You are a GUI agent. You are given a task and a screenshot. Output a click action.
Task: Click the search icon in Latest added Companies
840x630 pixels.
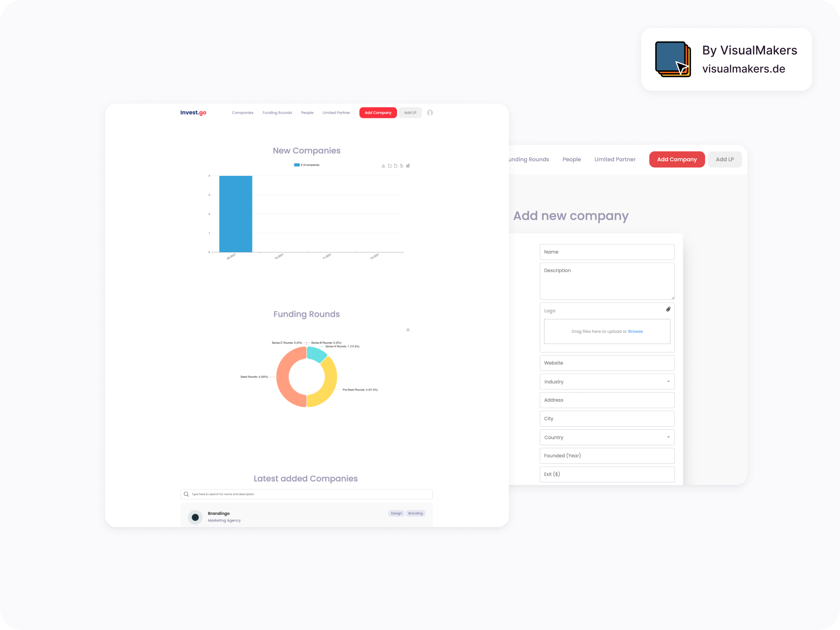187,494
